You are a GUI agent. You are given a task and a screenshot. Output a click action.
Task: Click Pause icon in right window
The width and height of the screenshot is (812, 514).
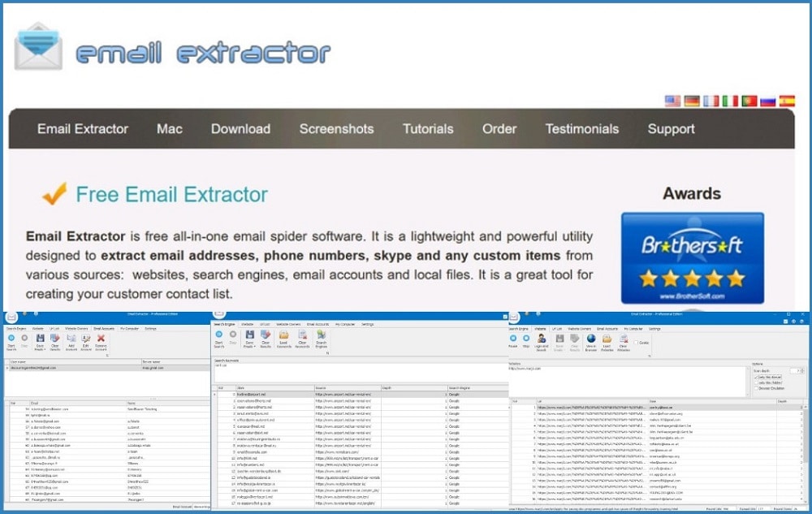(513, 338)
